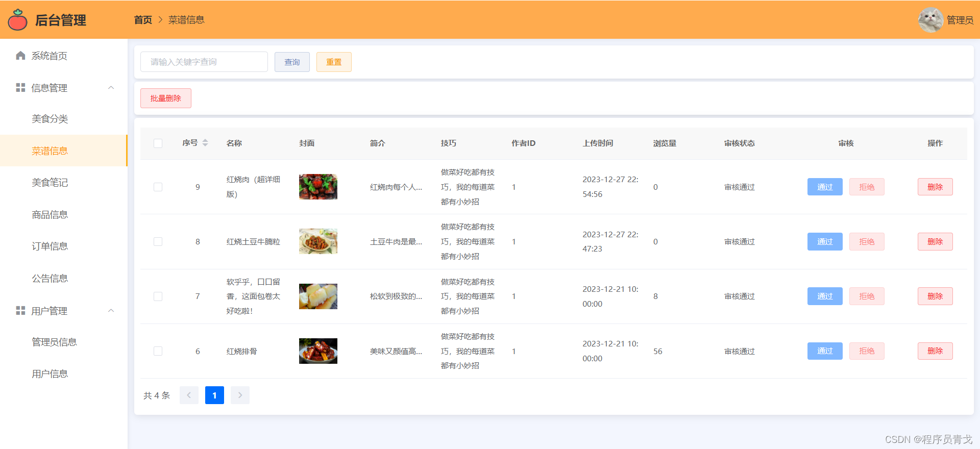Focus the keyword search input field
The height and width of the screenshot is (449, 980).
tap(204, 62)
